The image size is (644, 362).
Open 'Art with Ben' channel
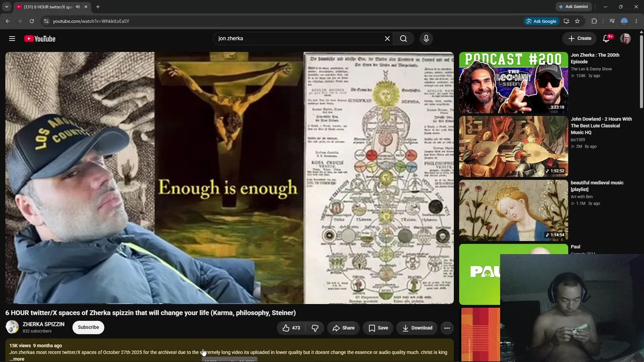[x=582, y=197]
